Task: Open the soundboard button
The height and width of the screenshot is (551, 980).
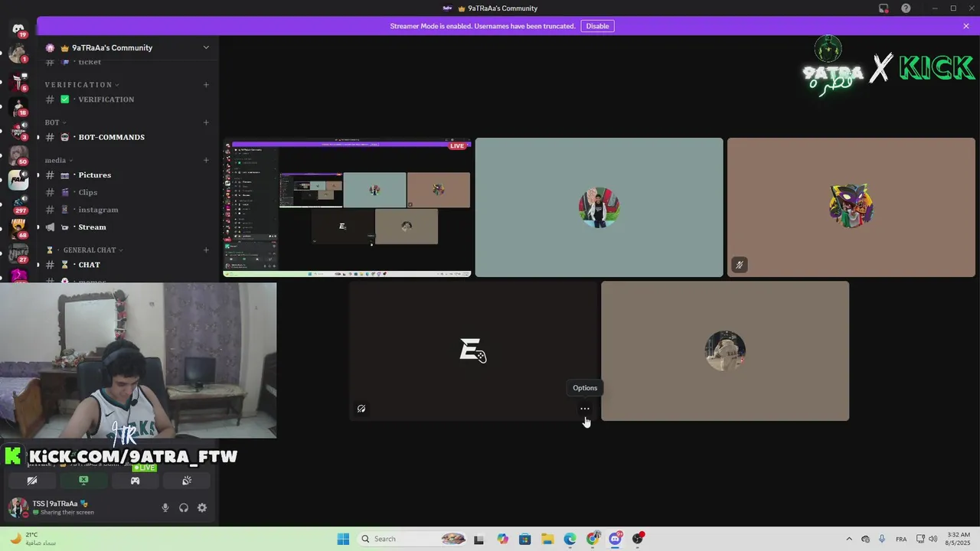Action: [186, 481]
